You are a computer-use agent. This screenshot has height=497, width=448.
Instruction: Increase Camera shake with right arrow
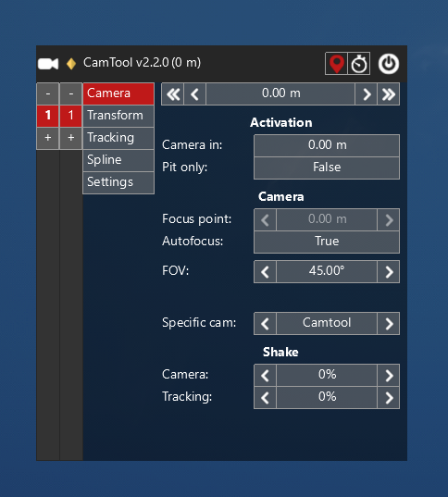389,375
